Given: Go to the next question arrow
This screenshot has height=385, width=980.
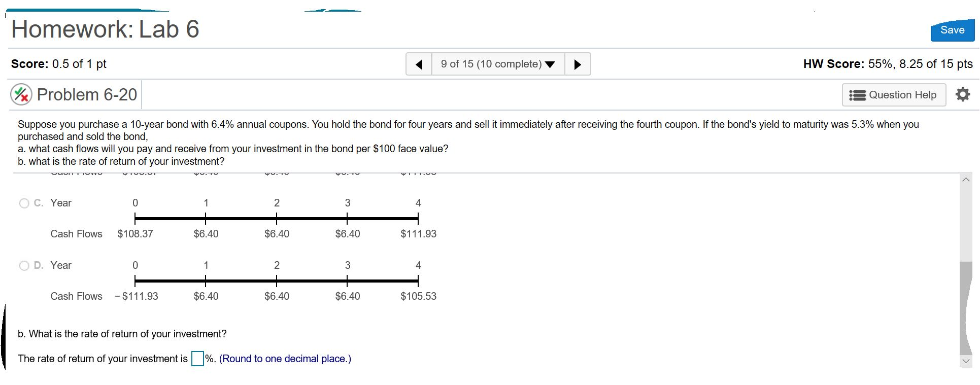Looking at the screenshot, I should [x=578, y=64].
